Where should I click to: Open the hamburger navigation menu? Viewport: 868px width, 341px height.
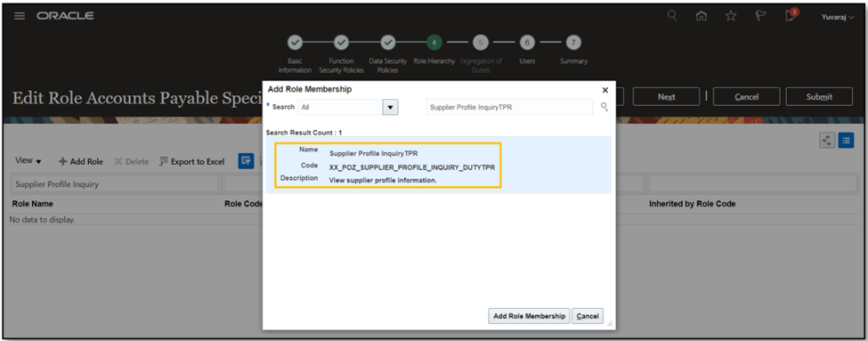point(20,16)
